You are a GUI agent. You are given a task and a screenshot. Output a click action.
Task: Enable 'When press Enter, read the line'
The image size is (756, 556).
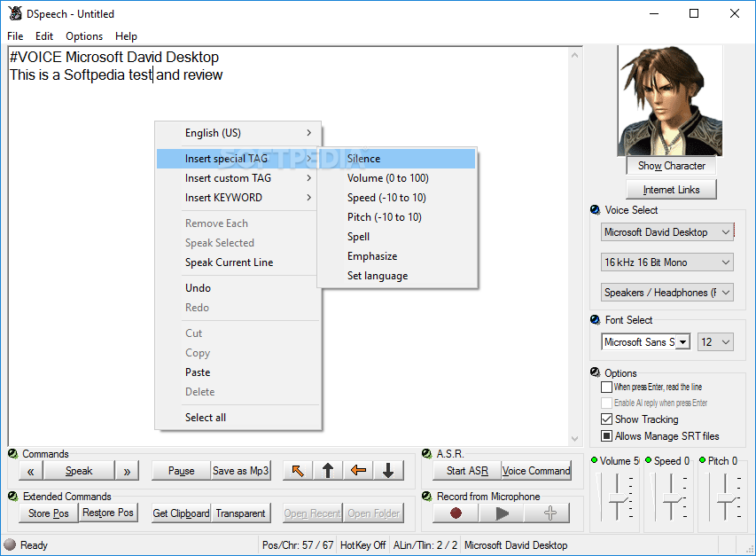point(606,388)
